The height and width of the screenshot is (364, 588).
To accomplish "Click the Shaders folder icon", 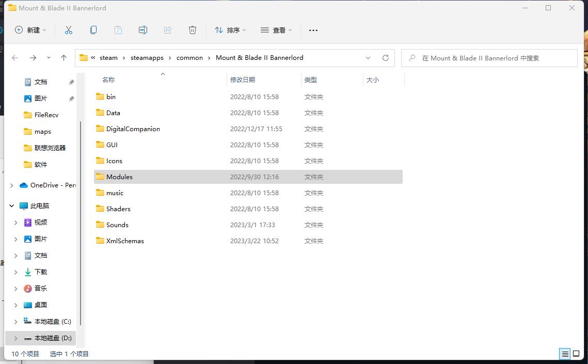I will point(100,209).
